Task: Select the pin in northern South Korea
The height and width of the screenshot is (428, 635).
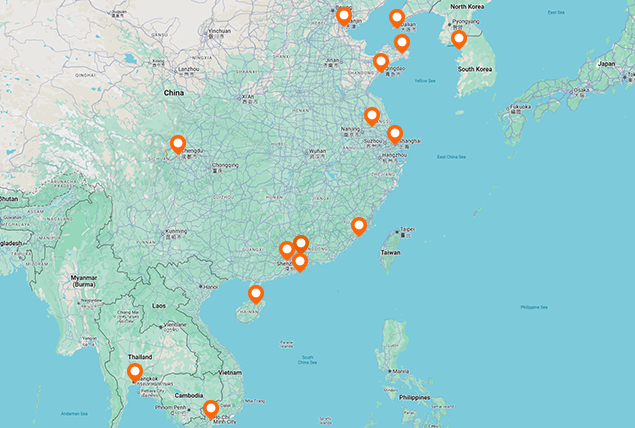Action: coord(459,39)
